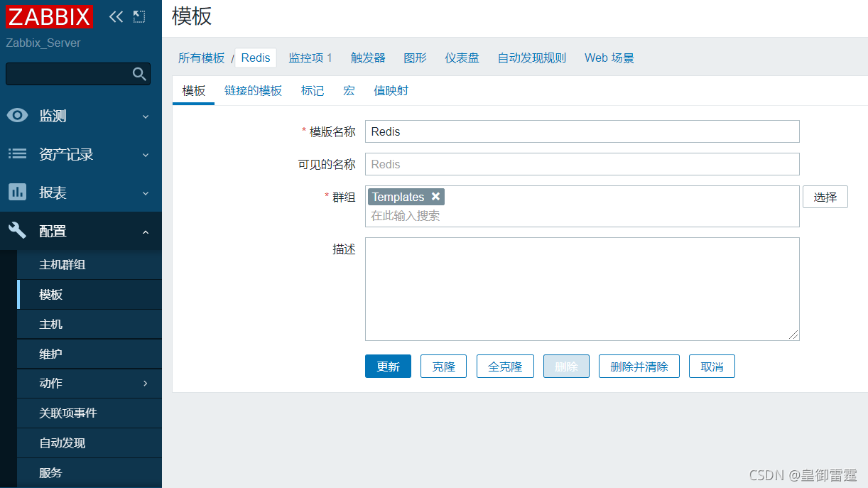Click the 选择 button next to 群组

[825, 197]
